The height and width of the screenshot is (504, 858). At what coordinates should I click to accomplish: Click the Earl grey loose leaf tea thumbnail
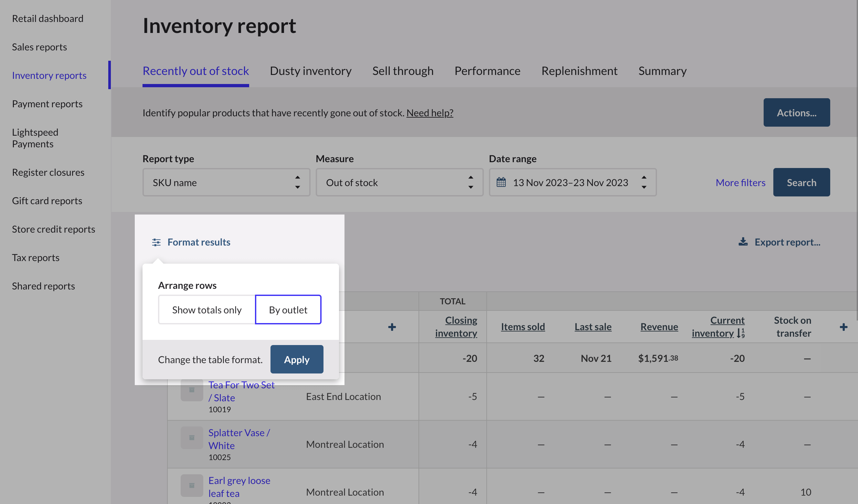(x=192, y=485)
